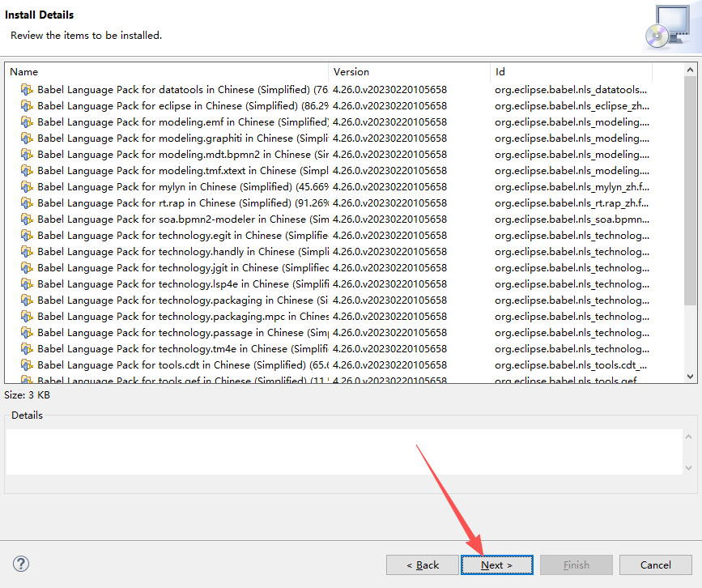Click the Next button

point(497,565)
